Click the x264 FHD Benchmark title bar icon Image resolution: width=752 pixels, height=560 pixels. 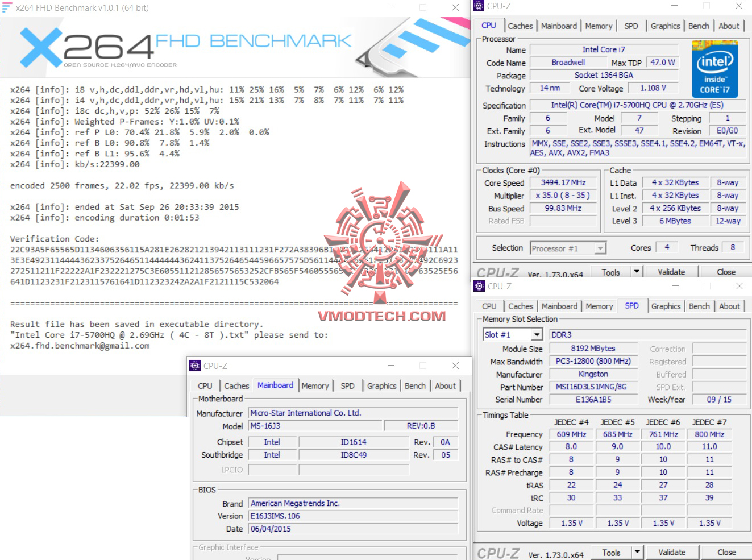point(7,7)
